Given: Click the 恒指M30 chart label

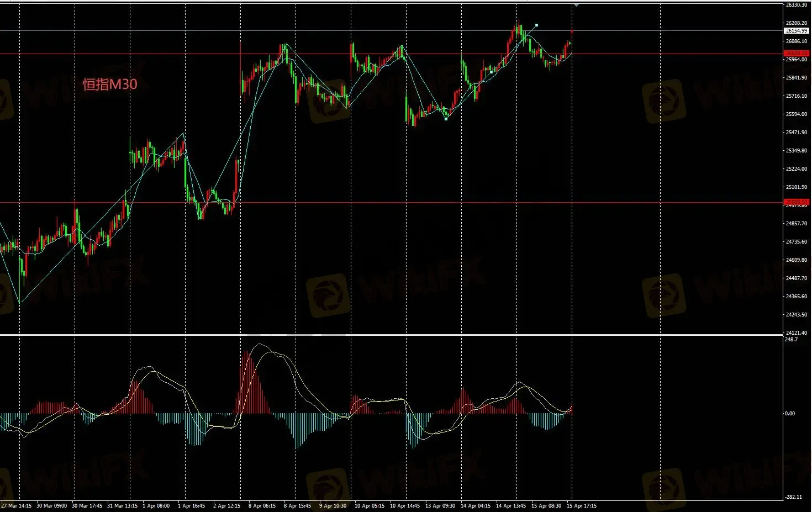Looking at the screenshot, I should (x=109, y=84).
